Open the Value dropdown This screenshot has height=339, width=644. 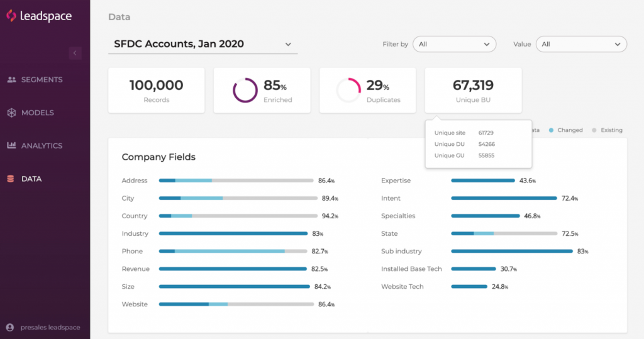pos(581,44)
